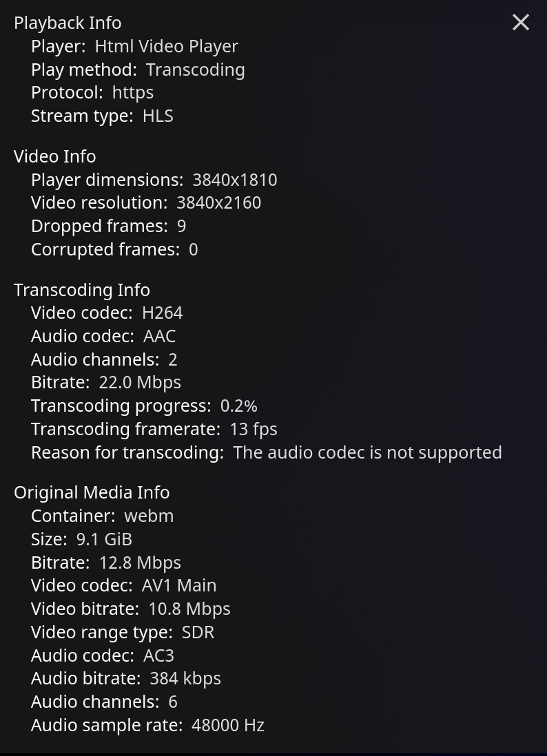Click the 13 fps transcoding framerate
The image size is (547, 756).
[253, 429]
